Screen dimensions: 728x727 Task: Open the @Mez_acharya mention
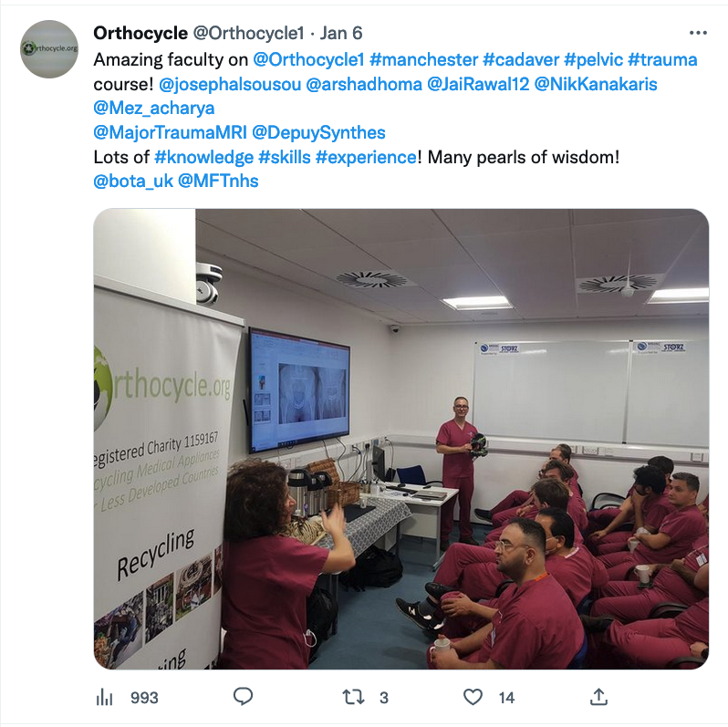coord(154,108)
